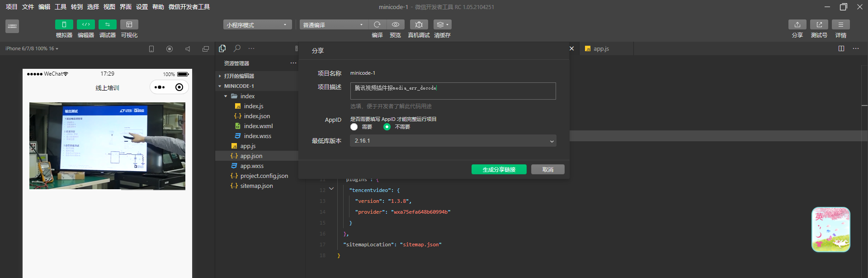
Task: Click the preview (预览) eye icon
Action: pos(395,24)
